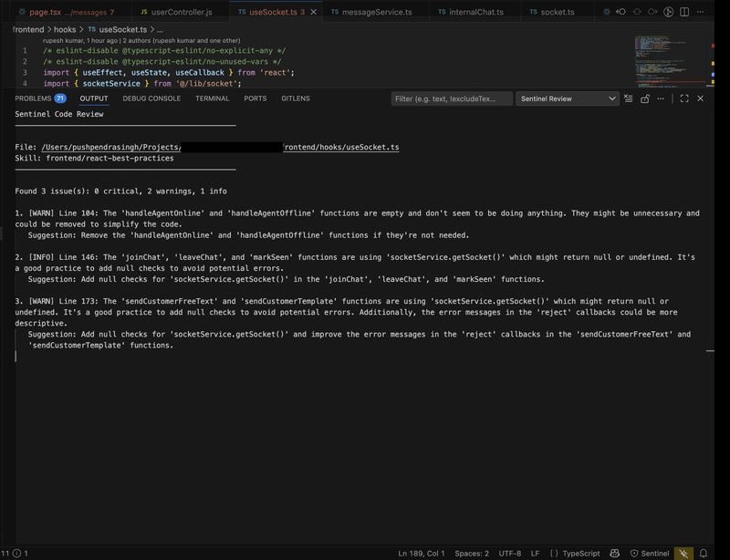The height and width of the screenshot is (560, 730).
Task: Click the GitLens open changes middle icon
Action: [637, 12]
